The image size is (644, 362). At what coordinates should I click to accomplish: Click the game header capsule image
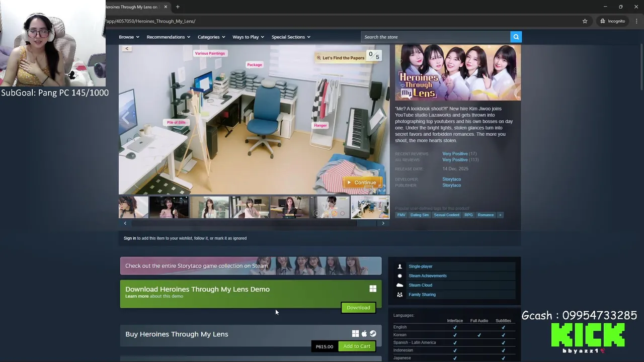tap(458, 72)
